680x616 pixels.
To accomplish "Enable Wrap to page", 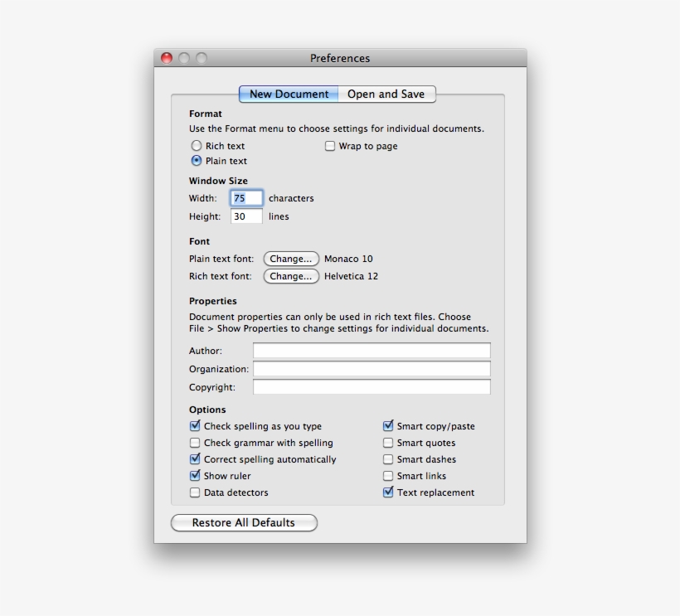I will click(x=328, y=145).
